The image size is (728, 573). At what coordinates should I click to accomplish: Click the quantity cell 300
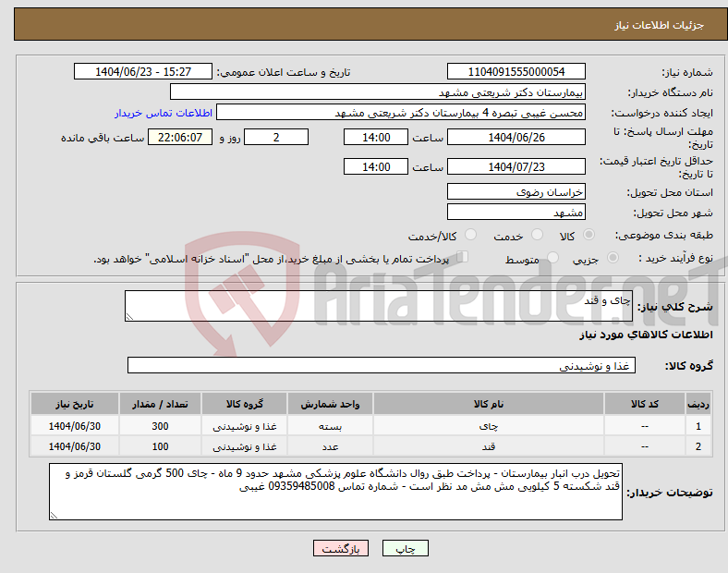[160, 426]
